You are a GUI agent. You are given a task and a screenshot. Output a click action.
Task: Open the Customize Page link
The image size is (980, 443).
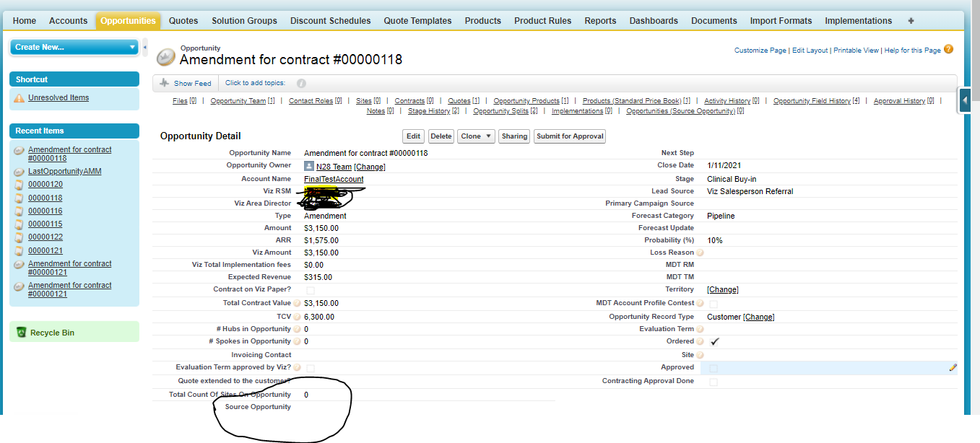[760, 51]
